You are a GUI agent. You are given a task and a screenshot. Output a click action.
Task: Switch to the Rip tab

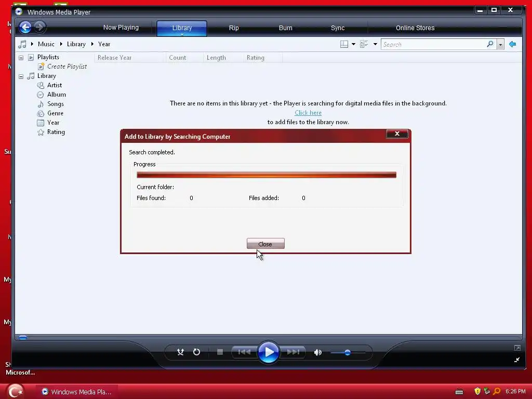coord(234,28)
